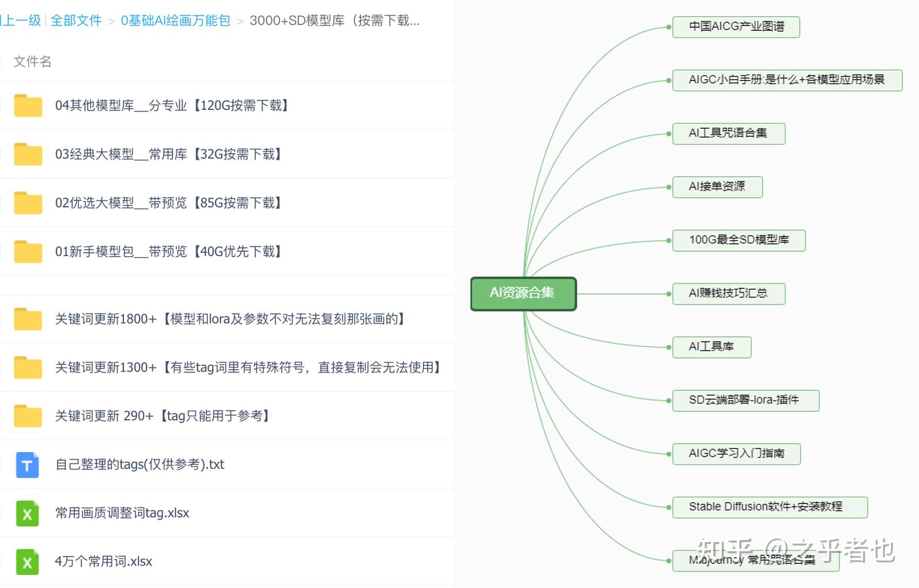The height and width of the screenshot is (588, 919).
Task: Click folder icon for 02优选大模型 带预览
Action: click(x=28, y=203)
